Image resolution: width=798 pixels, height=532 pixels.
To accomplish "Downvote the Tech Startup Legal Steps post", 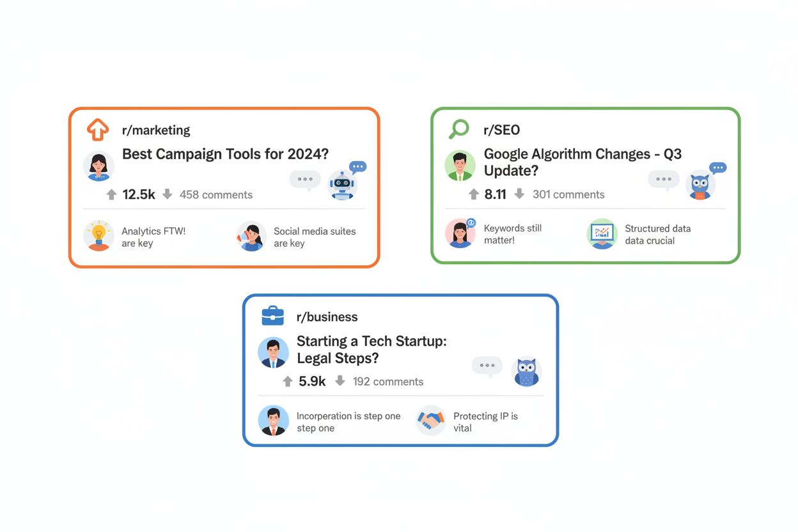I will [340, 381].
